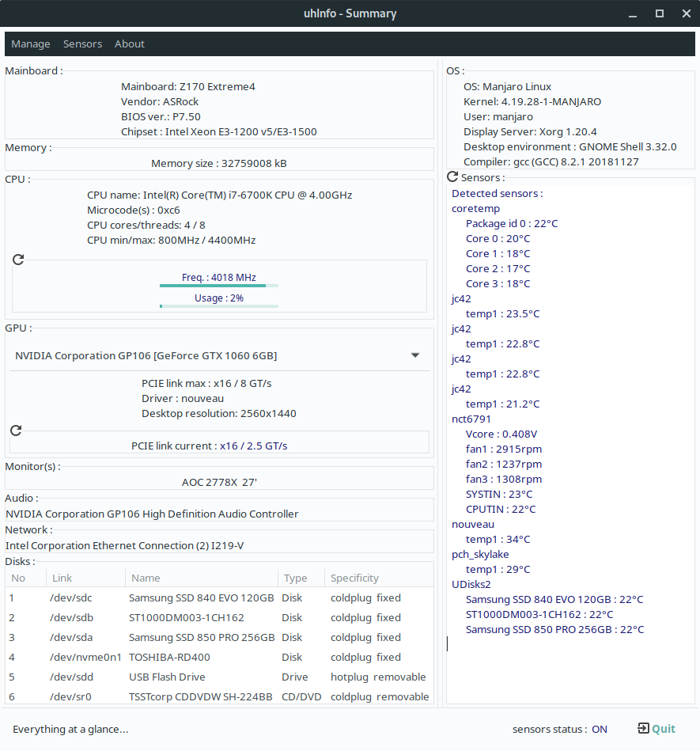Select the TSSTcorp CDDVDW SH-224BB row
The height and width of the screenshot is (751, 700).
[x=219, y=696]
